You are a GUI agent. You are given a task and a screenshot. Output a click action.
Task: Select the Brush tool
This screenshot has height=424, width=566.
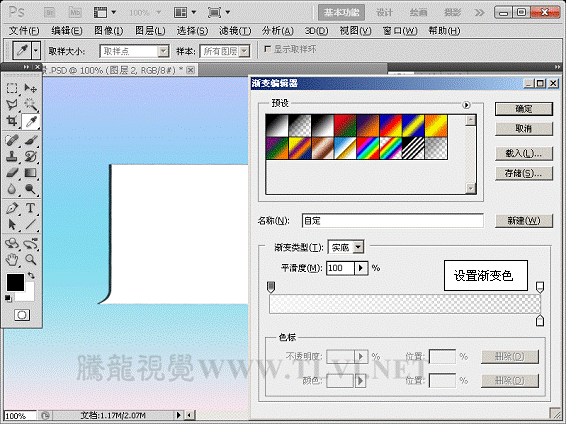tap(30, 140)
